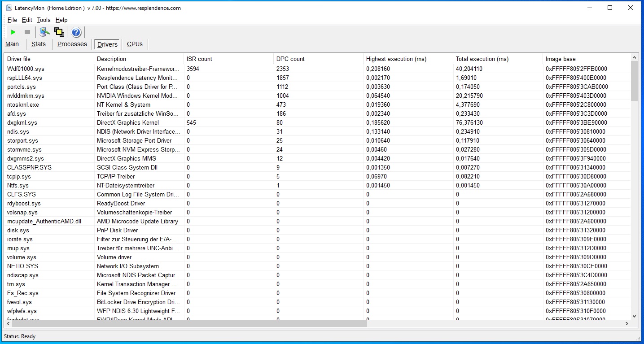Viewport: 644px width, 344px height.
Task: Sort by the Image base column header
Action: click(x=587, y=59)
